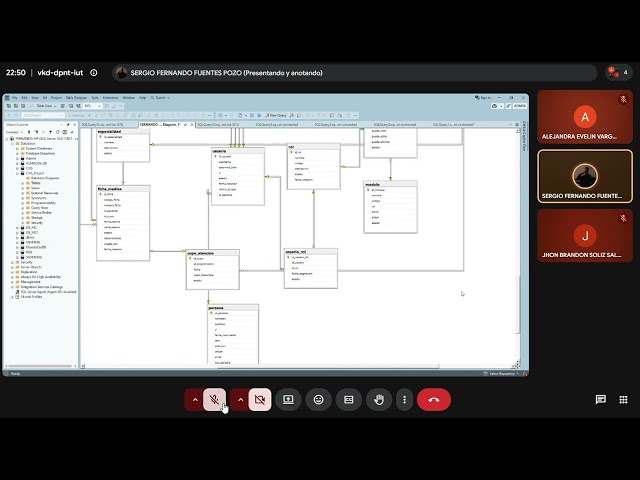Image resolution: width=640 pixels, height=480 pixels.
Task: Select Sergio Fernando Fuentes participant tile
Action: (x=585, y=176)
